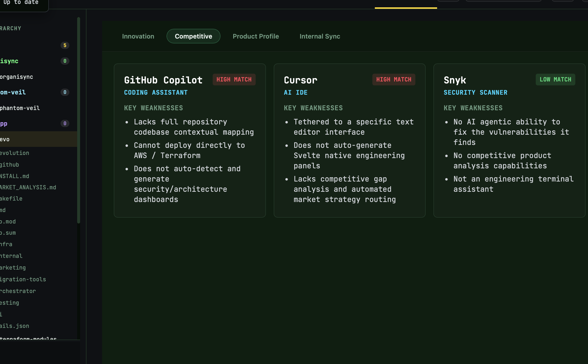
Task: Click the Snyk card title
Action: point(455,80)
